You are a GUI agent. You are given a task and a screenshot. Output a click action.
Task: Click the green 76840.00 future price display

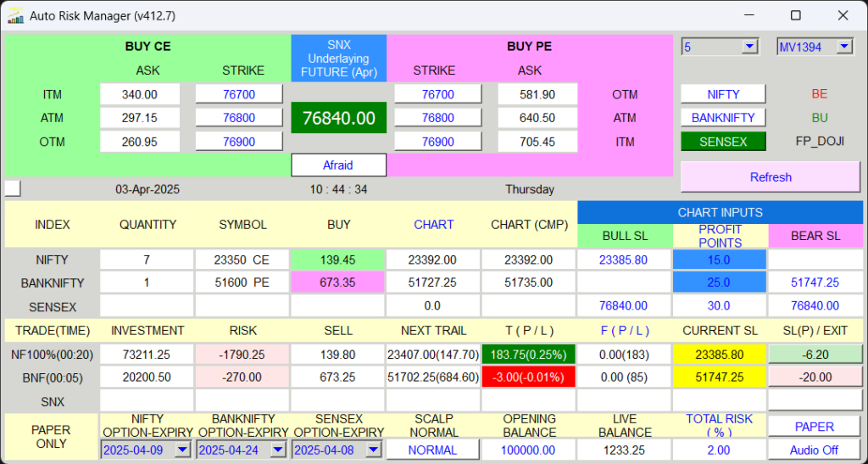[339, 118]
